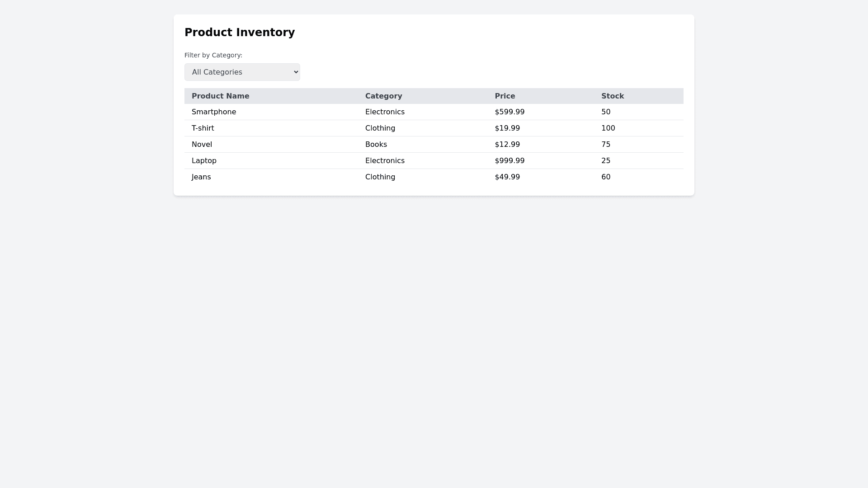Select the Novel product name cell
Viewport: 868px width, 488px height.
point(202,145)
